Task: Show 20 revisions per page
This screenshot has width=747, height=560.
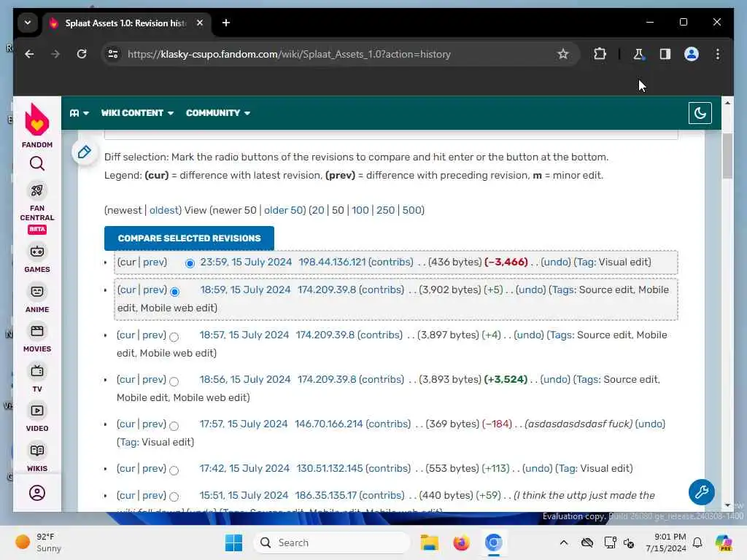Action: click(x=318, y=210)
